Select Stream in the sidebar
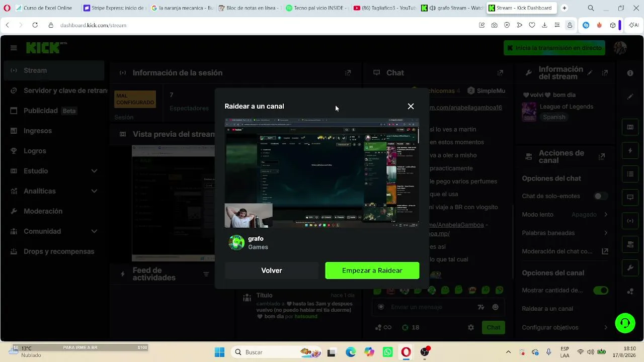Screen dimensions: 644x362 click(x=54, y=70)
